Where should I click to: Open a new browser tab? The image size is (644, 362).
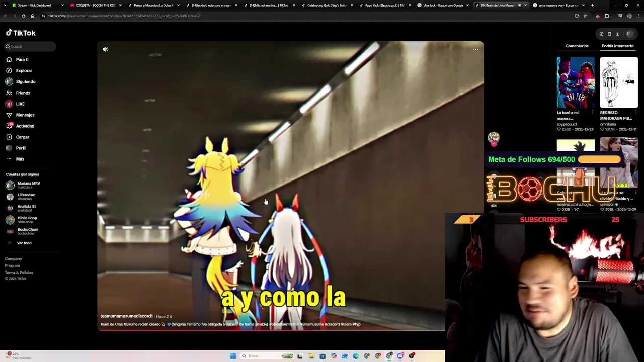pos(592,5)
